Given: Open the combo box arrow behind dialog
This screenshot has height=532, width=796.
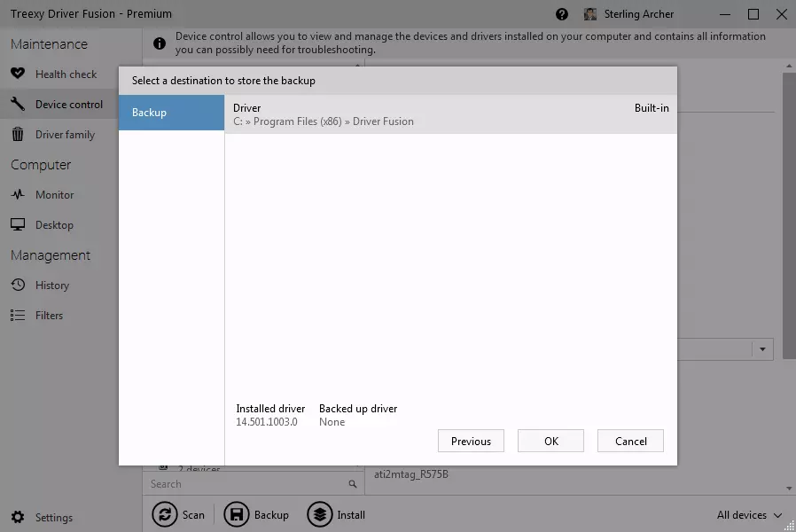Looking at the screenshot, I should tap(762, 349).
